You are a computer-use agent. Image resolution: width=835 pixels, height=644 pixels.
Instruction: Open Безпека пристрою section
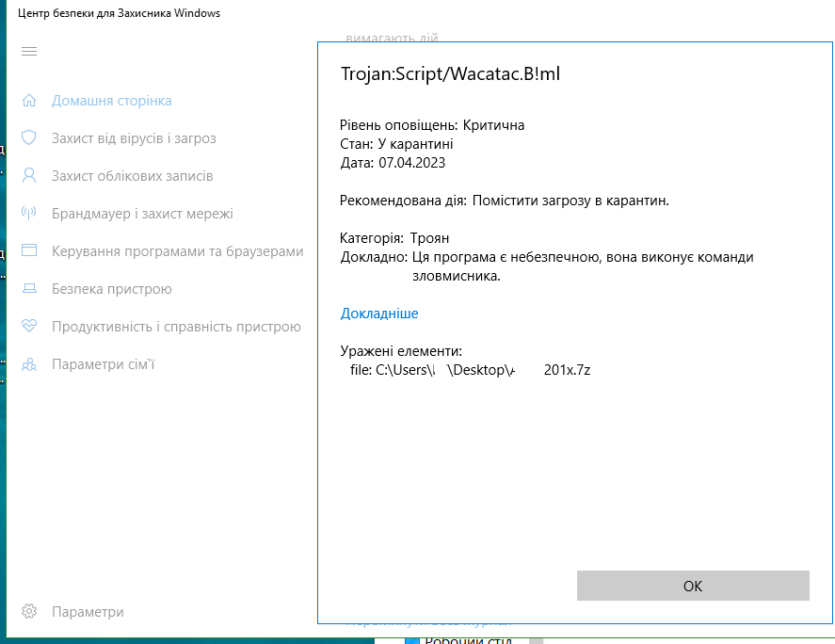[x=111, y=289]
